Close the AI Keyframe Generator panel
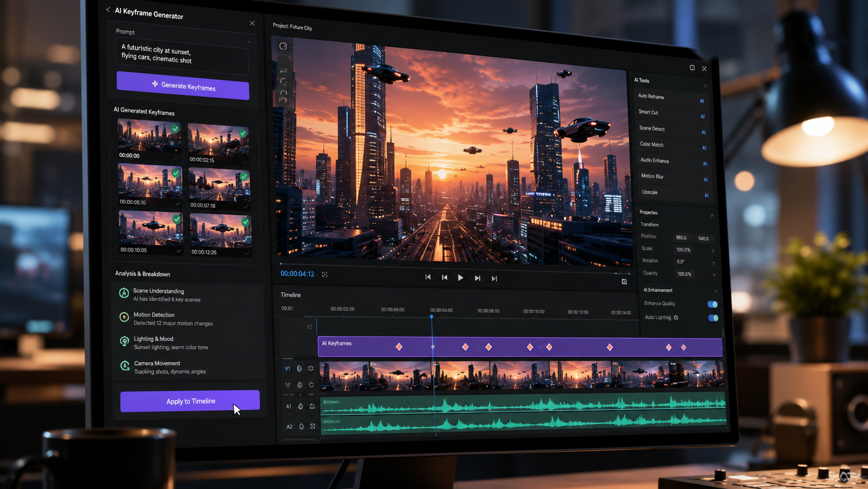868x489 pixels. click(x=252, y=23)
